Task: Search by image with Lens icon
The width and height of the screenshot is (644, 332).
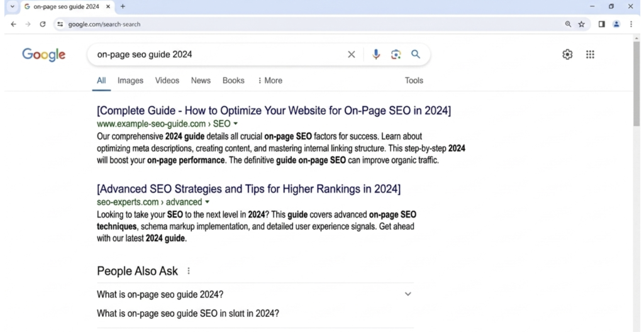Action: 396,54
